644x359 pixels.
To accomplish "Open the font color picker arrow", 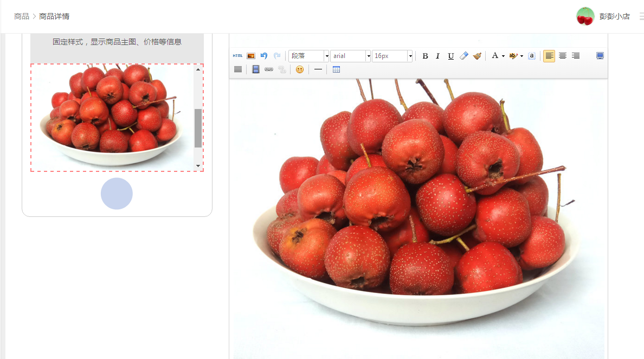I will click(503, 56).
